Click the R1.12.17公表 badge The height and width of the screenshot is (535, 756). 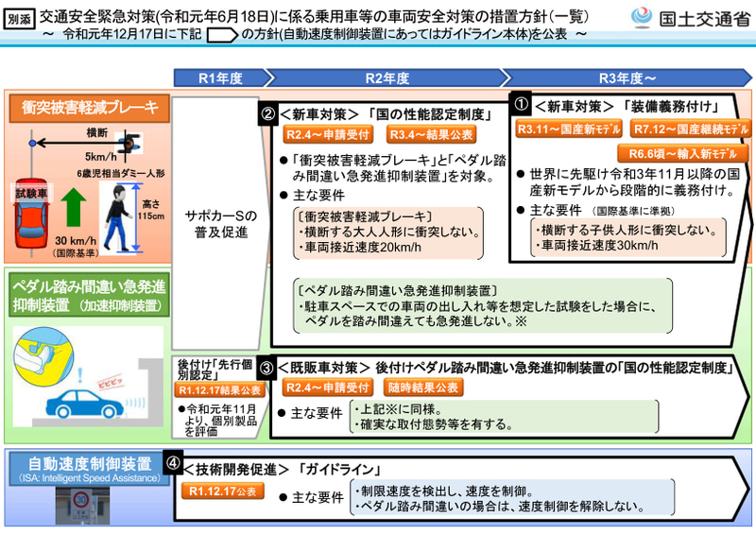(223, 492)
